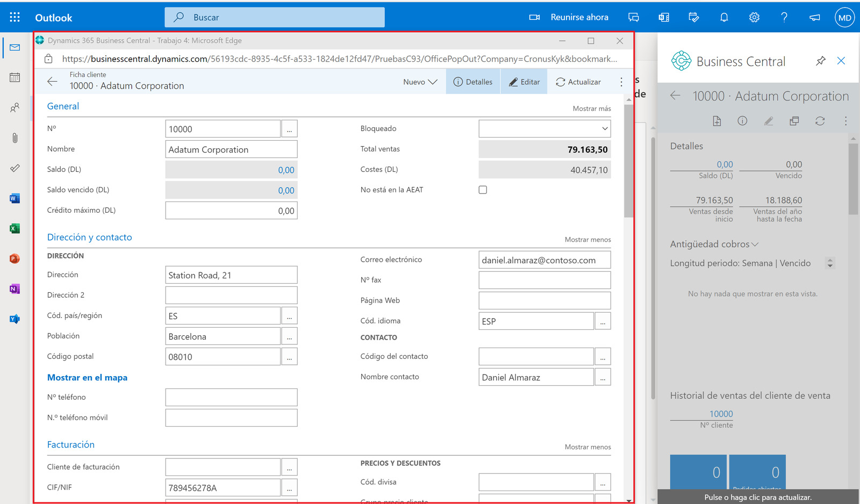Close the Business Central add-in pane
The height and width of the screenshot is (504, 860).
coord(841,61)
